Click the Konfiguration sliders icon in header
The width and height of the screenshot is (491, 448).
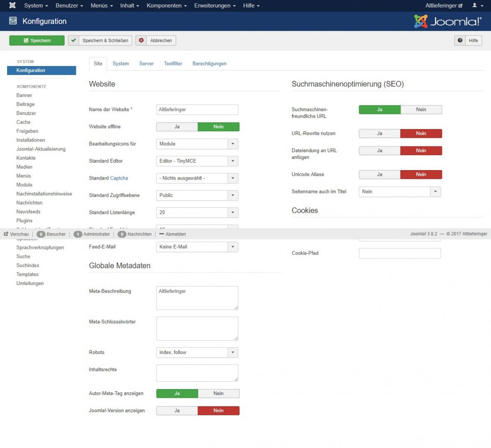click(13, 21)
